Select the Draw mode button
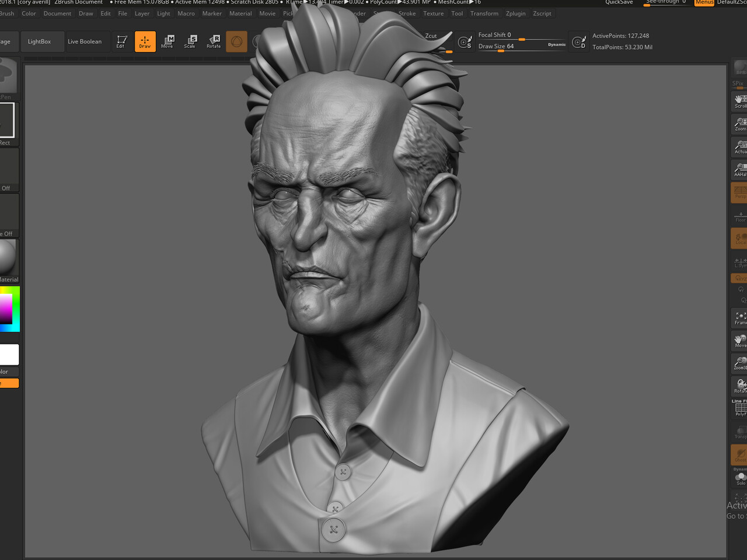This screenshot has width=747, height=560. click(x=145, y=41)
